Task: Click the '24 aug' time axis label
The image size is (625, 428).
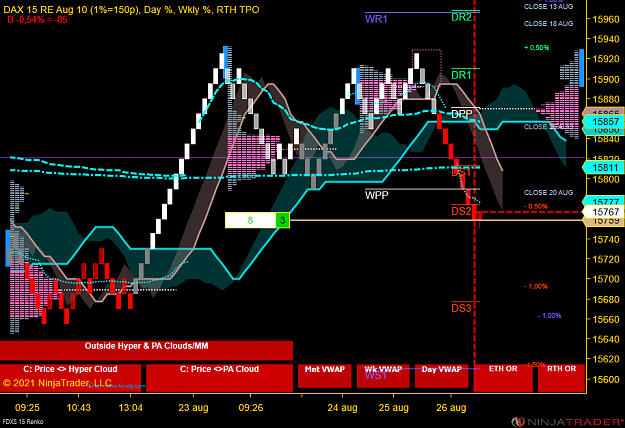Action: click(x=342, y=408)
